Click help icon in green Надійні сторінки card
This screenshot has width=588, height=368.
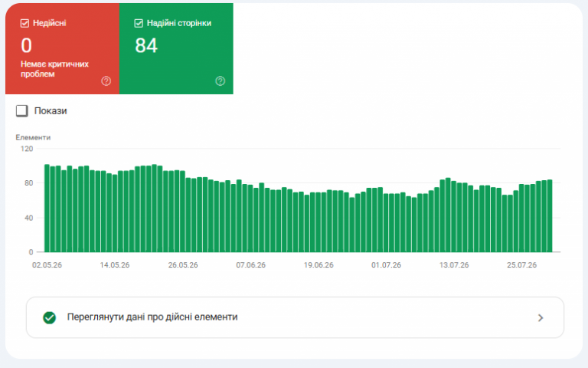click(x=220, y=80)
